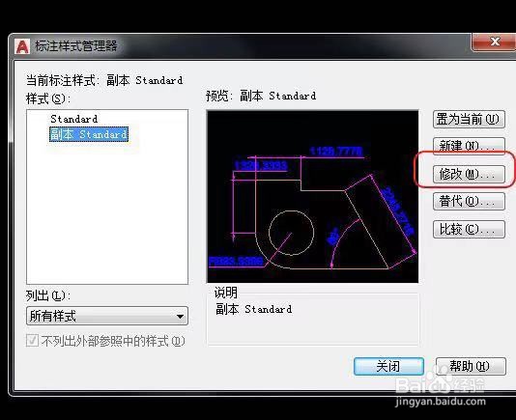Click the 帮助(H) button
This screenshot has height=420, width=516.
click(x=471, y=366)
